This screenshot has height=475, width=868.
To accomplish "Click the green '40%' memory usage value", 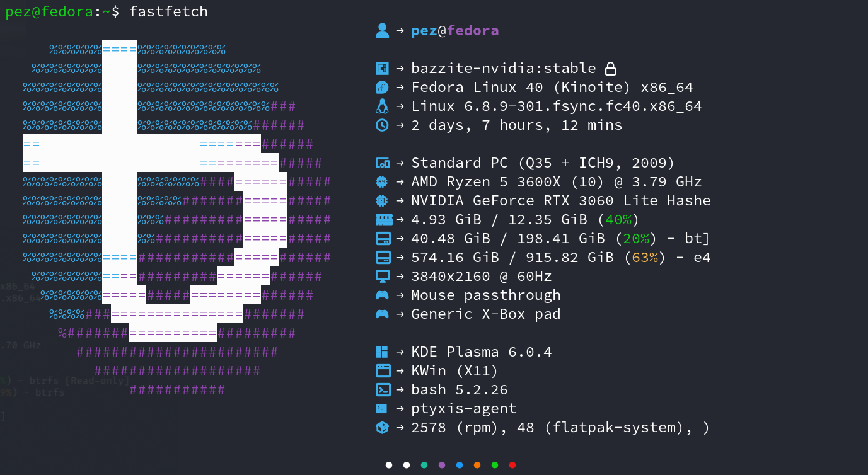I will pyautogui.click(x=618, y=219).
